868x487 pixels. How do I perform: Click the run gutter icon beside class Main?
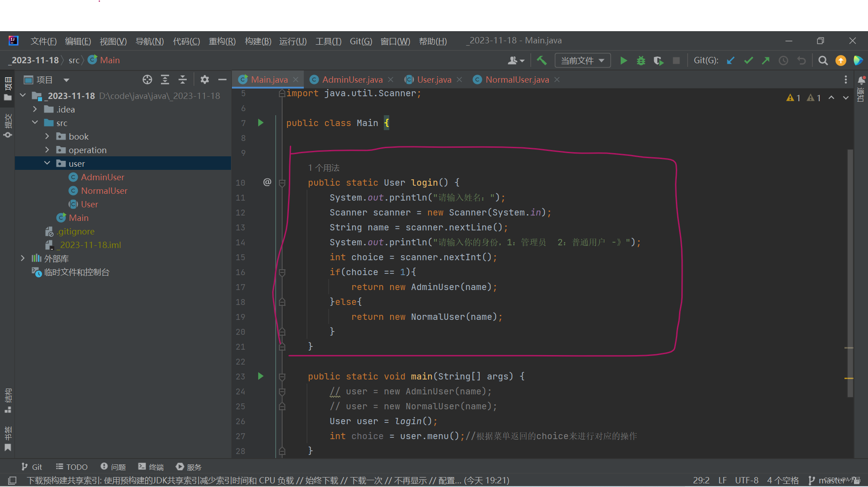click(260, 122)
